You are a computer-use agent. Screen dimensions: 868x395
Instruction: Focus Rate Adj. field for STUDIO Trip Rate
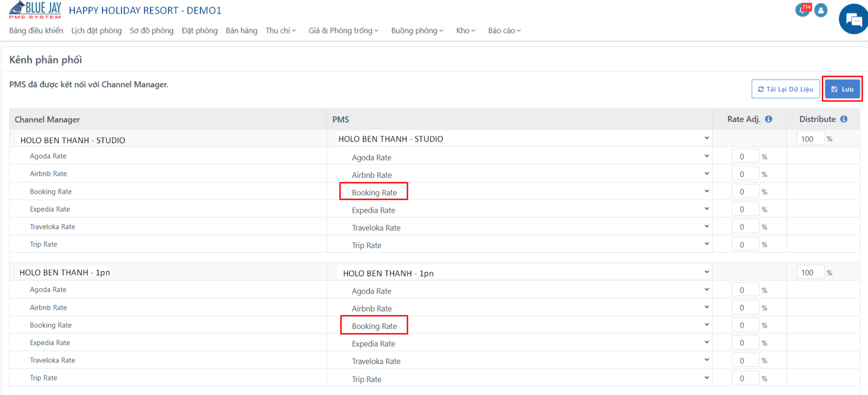tap(745, 245)
